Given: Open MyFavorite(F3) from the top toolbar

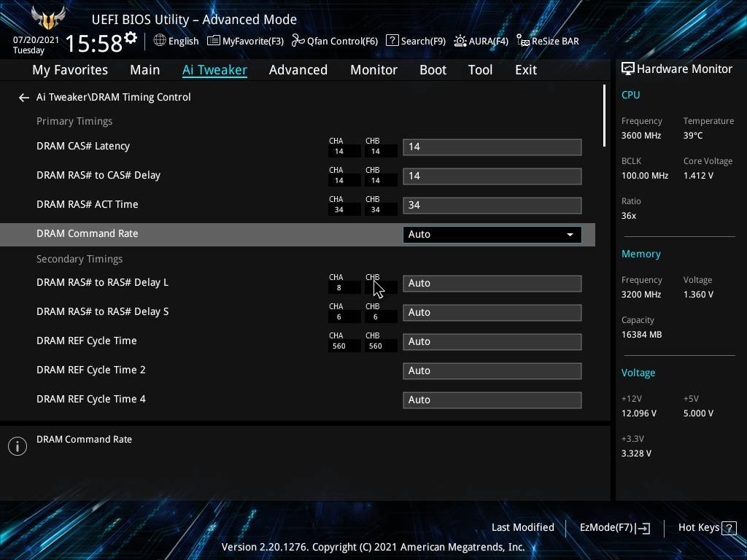Looking at the screenshot, I should 245,41.
